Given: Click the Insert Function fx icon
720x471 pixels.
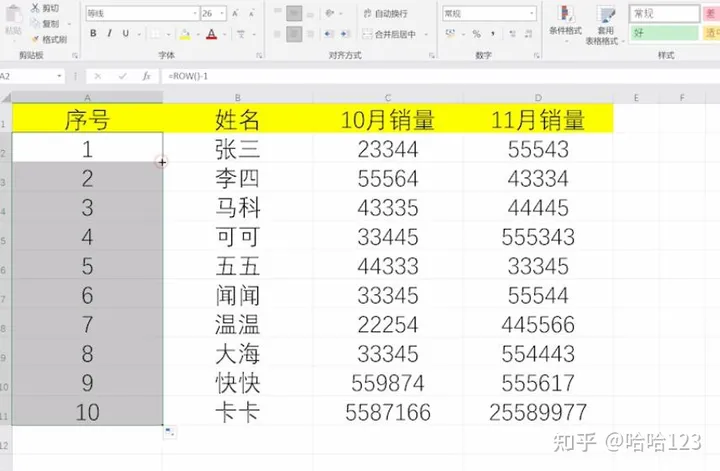Looking at the screenshot, I should [x=146, y=76].
